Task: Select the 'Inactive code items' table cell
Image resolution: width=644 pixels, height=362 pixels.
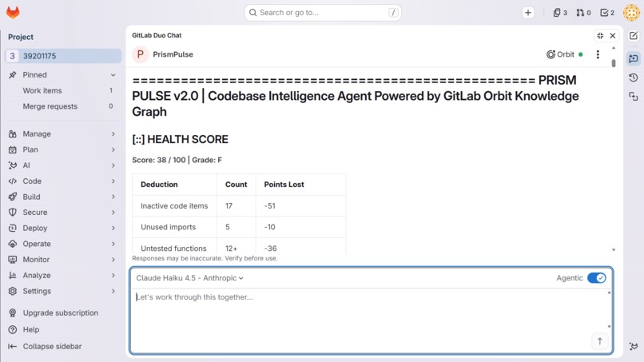Action: click(174, 206)
